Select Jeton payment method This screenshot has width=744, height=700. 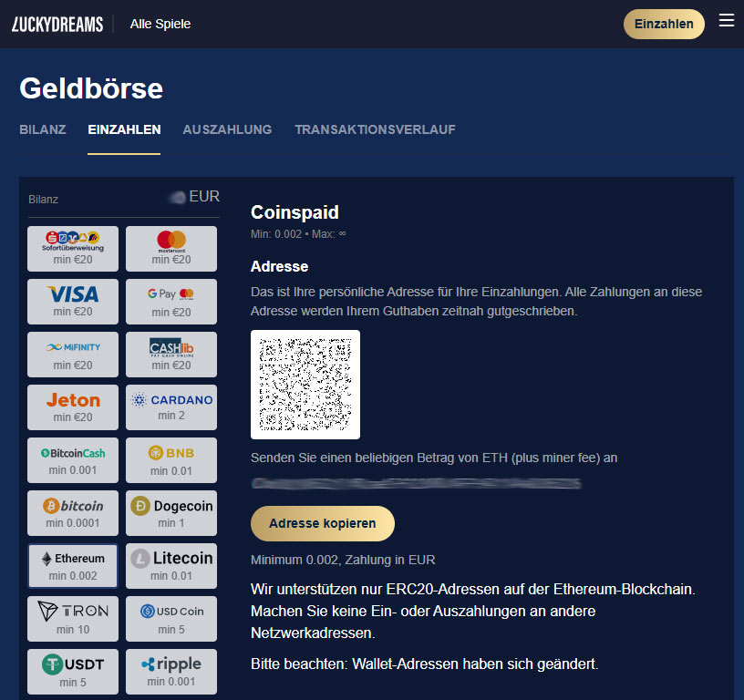click(x=73, y=407)
